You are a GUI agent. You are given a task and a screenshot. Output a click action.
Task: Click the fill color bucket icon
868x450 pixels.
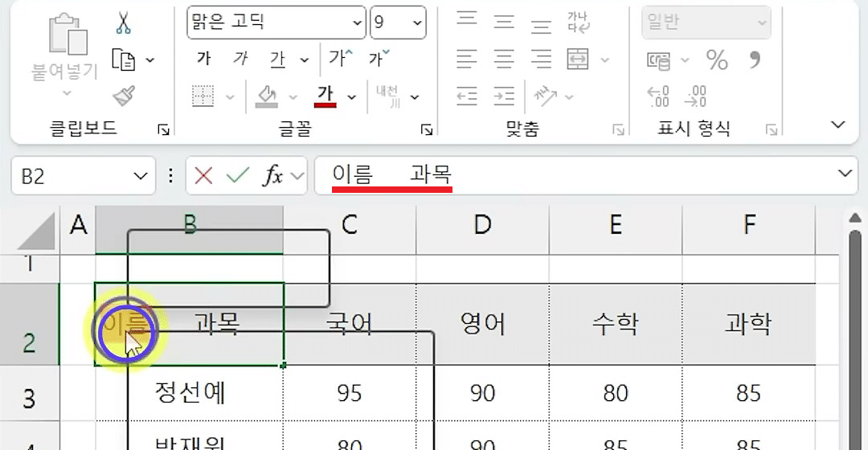pyautogui.click(x=266, y=96)
